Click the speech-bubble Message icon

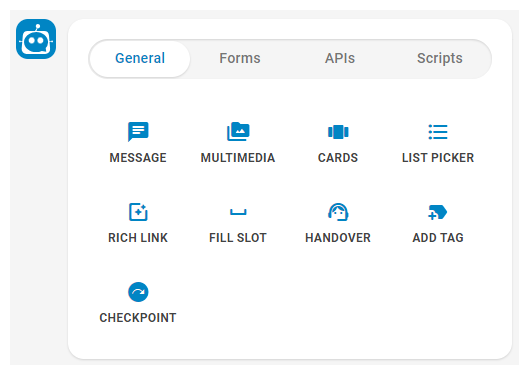pyautogui.click(x=138, y=132)
